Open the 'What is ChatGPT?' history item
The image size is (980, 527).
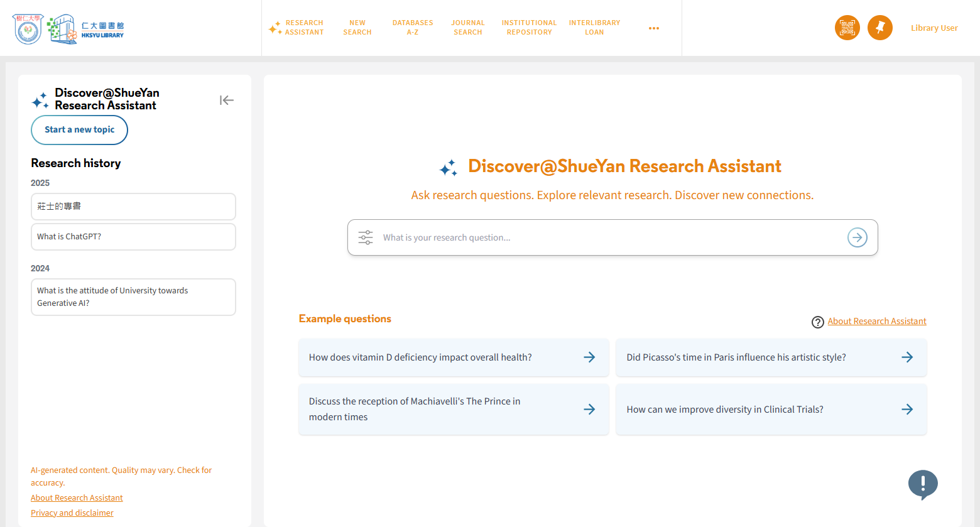click(x=133, y=237)
